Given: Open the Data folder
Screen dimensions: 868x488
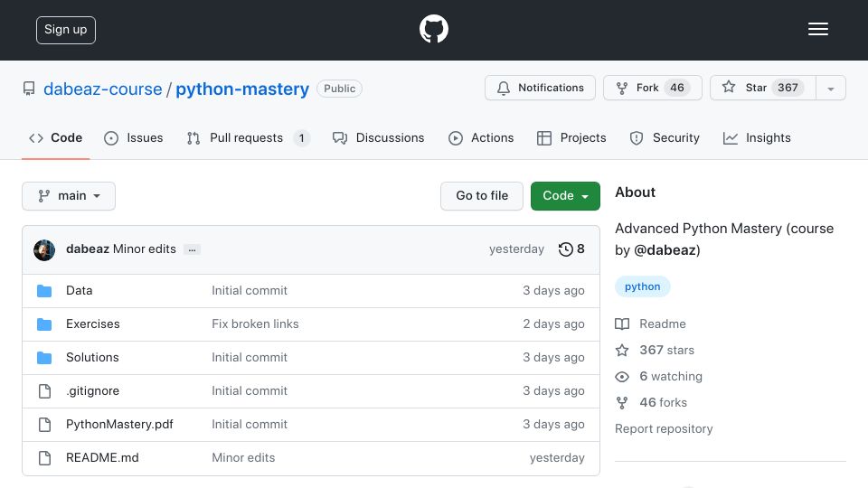Looking at the screenshot, I should coord(80,290).
